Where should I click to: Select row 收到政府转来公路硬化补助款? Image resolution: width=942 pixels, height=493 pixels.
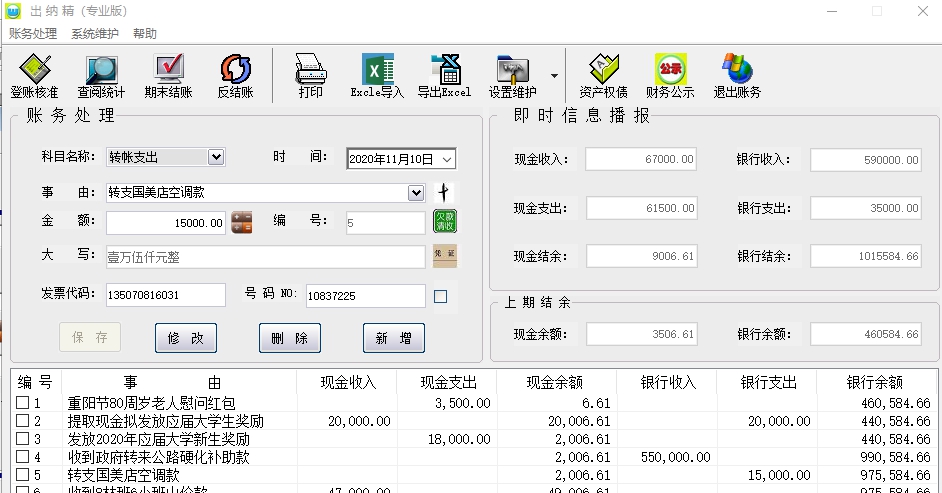[x=473, y=456]
